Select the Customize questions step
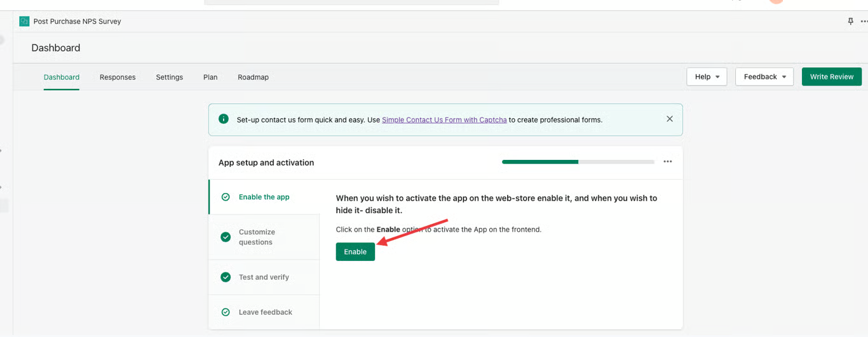This screenshot has height=337, width=868. point(264,237)
